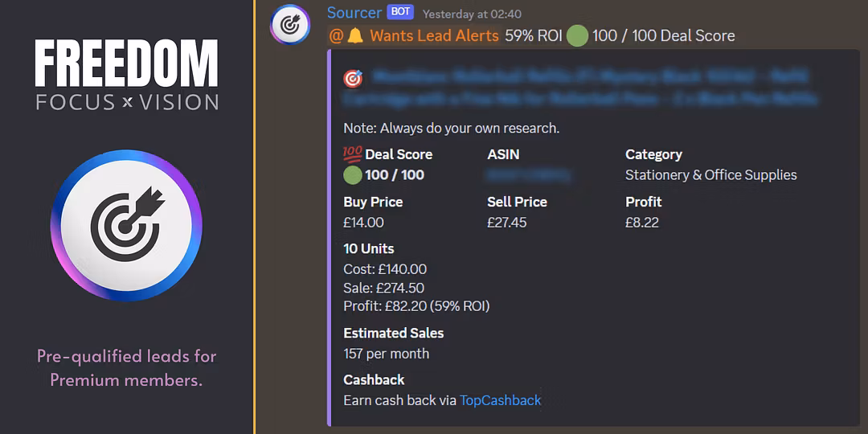Click the Wants Lead Alerts mention
Screen dimensions: 868x434
434,36
